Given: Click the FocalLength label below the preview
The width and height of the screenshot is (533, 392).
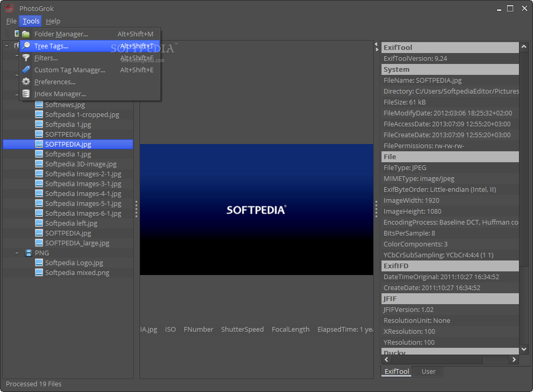Looking at the screenshot, I should (x=290, y=330).
